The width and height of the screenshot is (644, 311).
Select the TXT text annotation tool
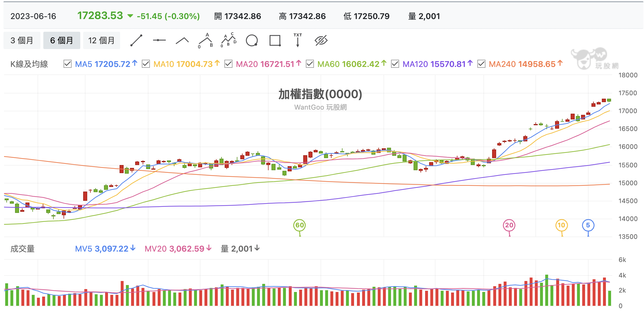(x=298, y=40)
